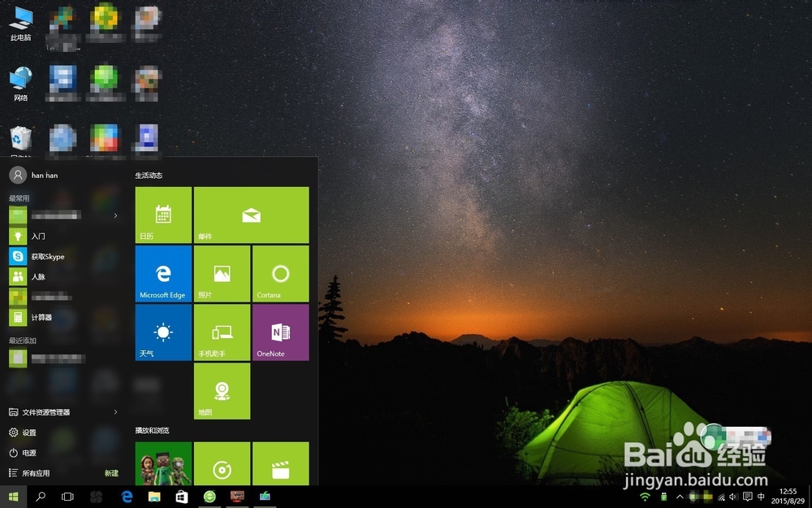Toggle the 中 input method indicator

[761, 497]
